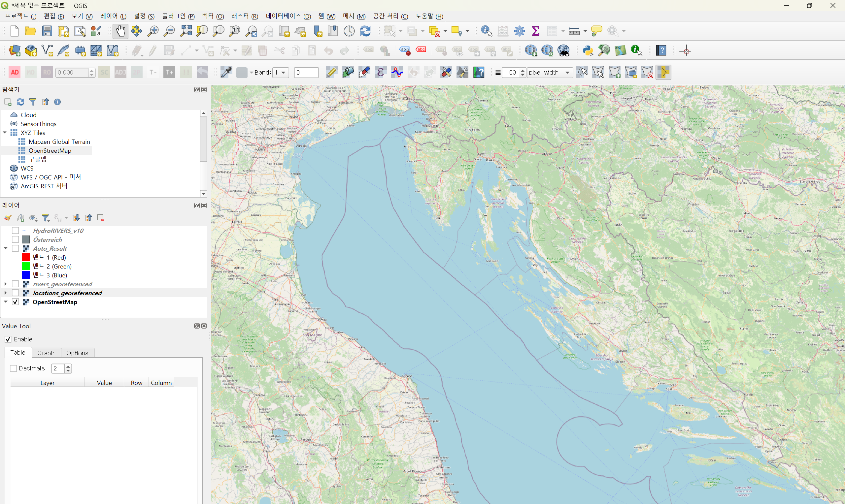This screenshot has width=845, height=504.
Task: Open the Band number dropdown
Action: [281, 72]
